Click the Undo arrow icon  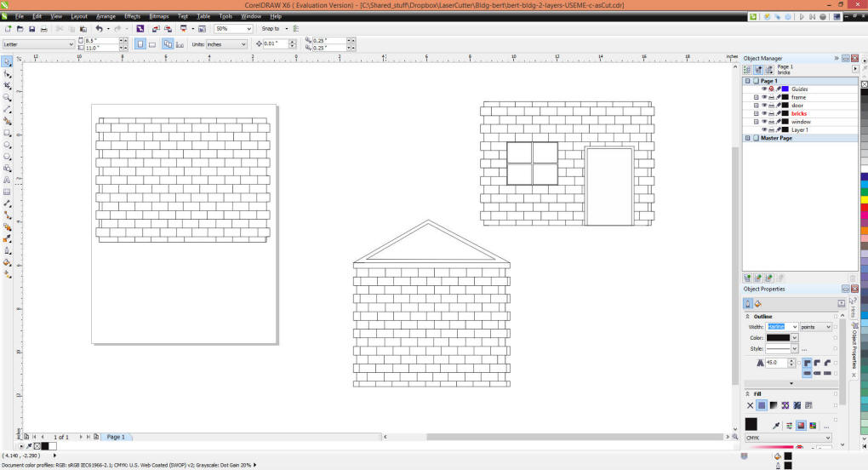point(99,29)
